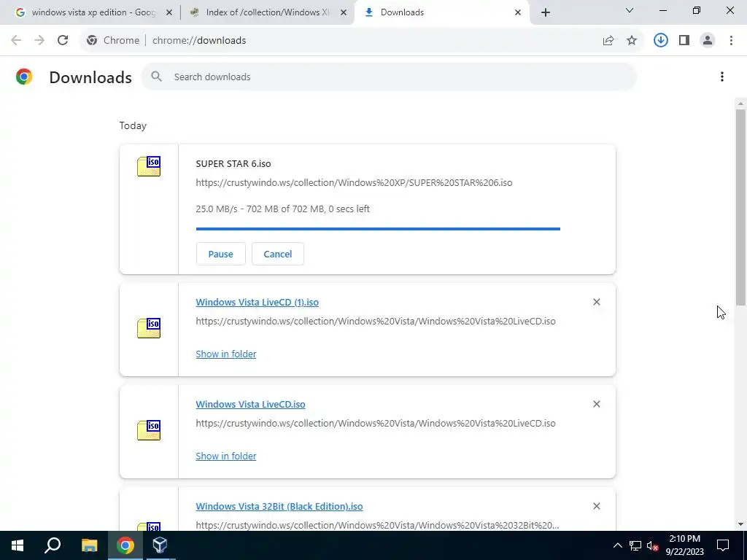Click the browser forward arrow
747x560 pixels.
(x=39, y=41)
